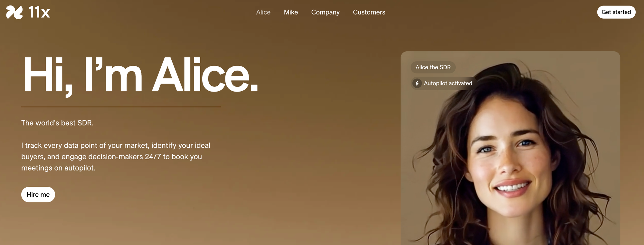Click 'I track every data point' line
This screenshot has width=644, height=245.
coord(116,145)
